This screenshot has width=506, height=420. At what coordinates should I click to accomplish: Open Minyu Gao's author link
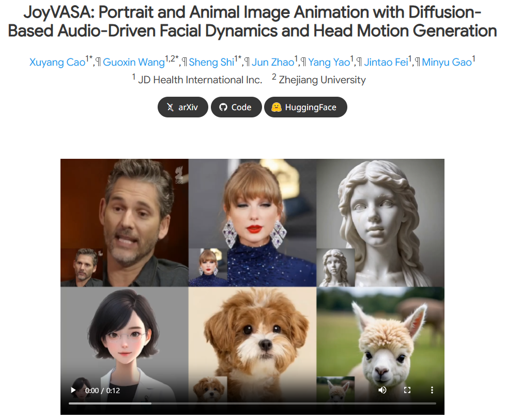pos(447,63)
